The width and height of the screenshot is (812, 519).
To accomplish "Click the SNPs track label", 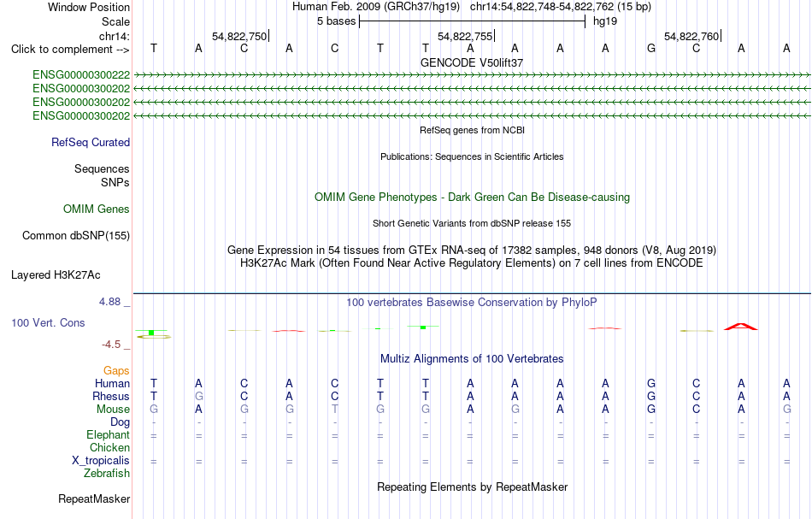I will tap(115, 182).
